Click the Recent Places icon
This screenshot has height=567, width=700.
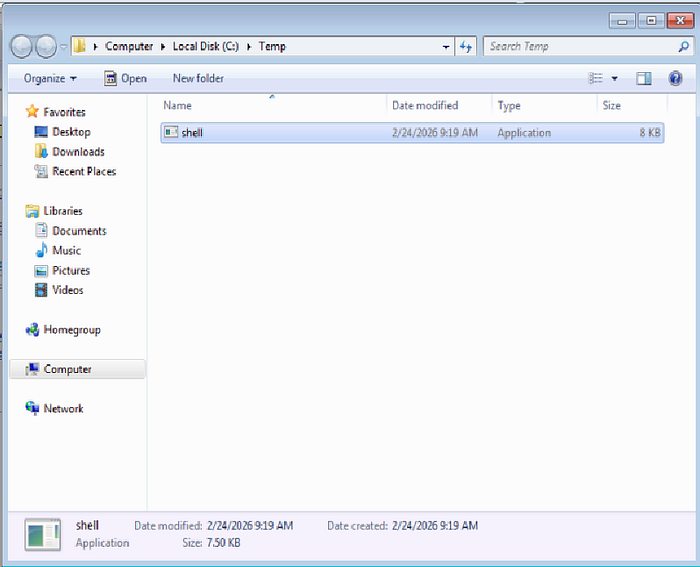pos(41,171)
